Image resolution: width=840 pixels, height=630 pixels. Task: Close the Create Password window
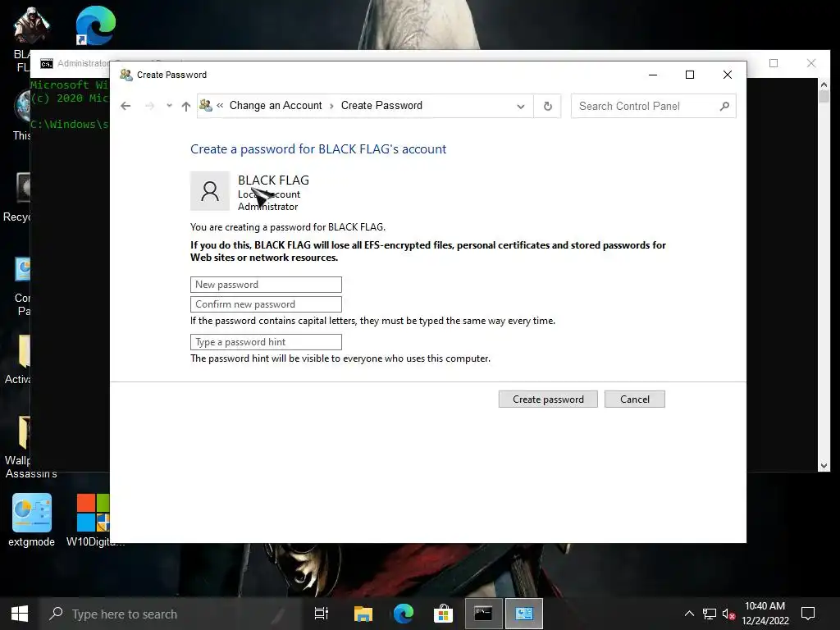coord(728,75)
